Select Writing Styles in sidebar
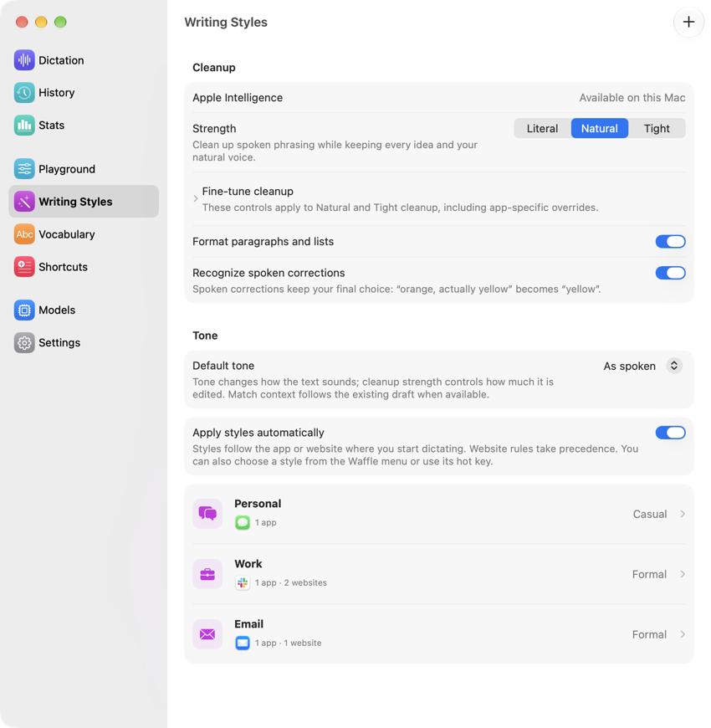Screen dimensions: 711x728 (84, 202)
